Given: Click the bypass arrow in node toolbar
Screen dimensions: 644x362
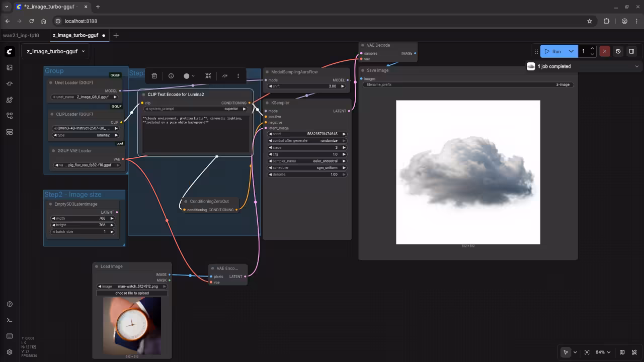Looking at the screenshot, I should click(224, 76).
